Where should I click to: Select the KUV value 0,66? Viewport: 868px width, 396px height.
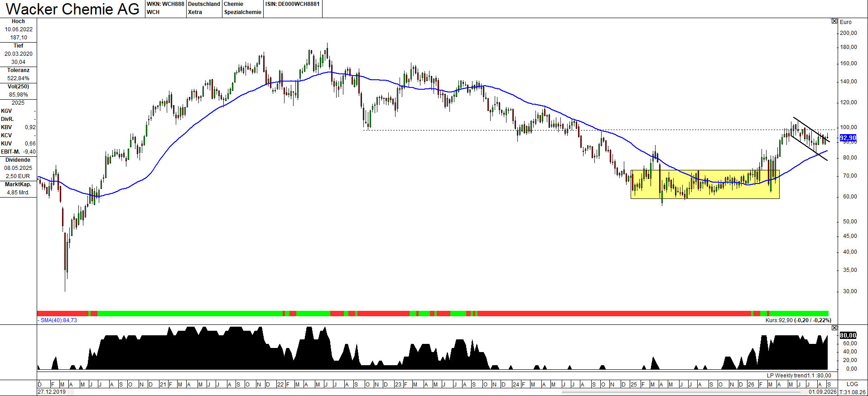[x=30, y=144]
